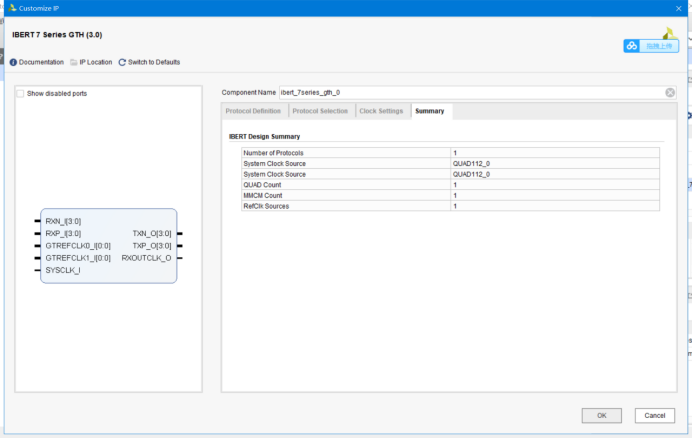Select the GTREFCLK1_I[0:0] port
The height and width of the screenshot is (439, 693).
(78, 258)
